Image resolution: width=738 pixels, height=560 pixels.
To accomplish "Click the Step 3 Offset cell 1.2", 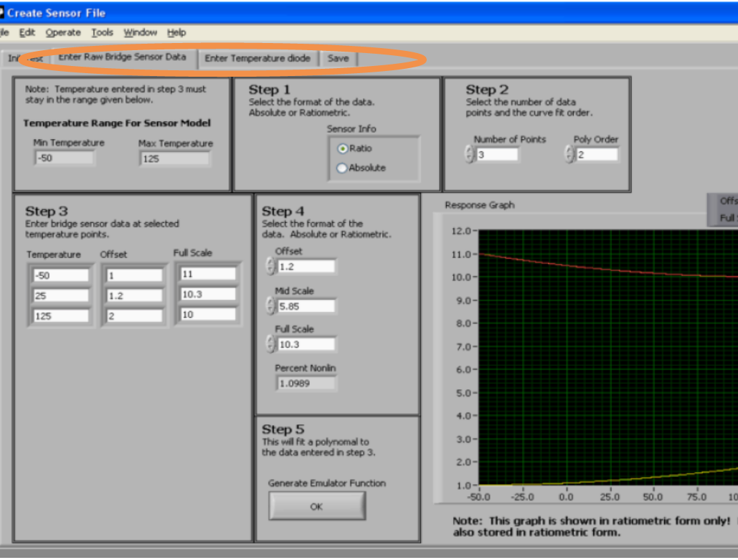I will pyautogui.click(x=134, y=295).
